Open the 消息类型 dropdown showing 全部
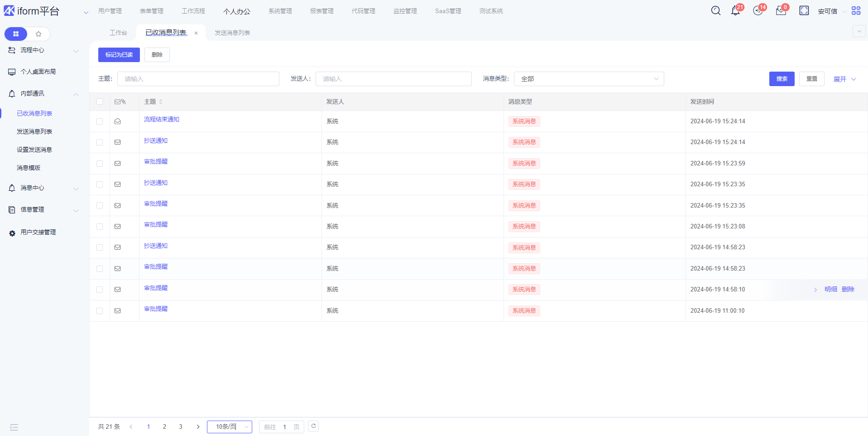The width and height of the screenshot is (868, 436). (589, 79)
